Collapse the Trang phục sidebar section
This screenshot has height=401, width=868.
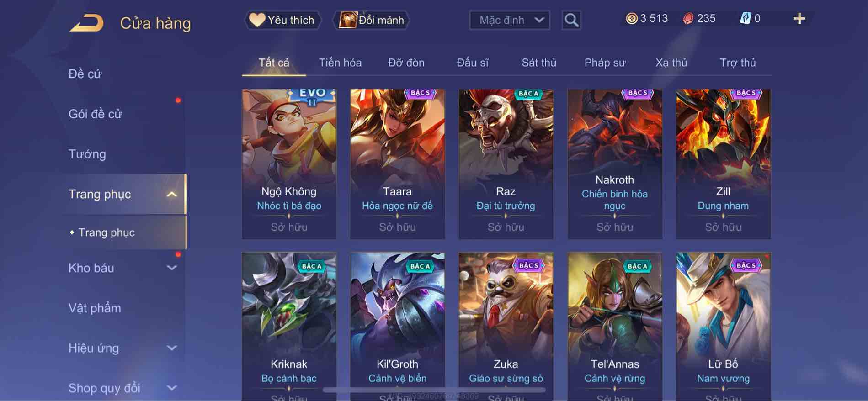[x=171, y=195]
